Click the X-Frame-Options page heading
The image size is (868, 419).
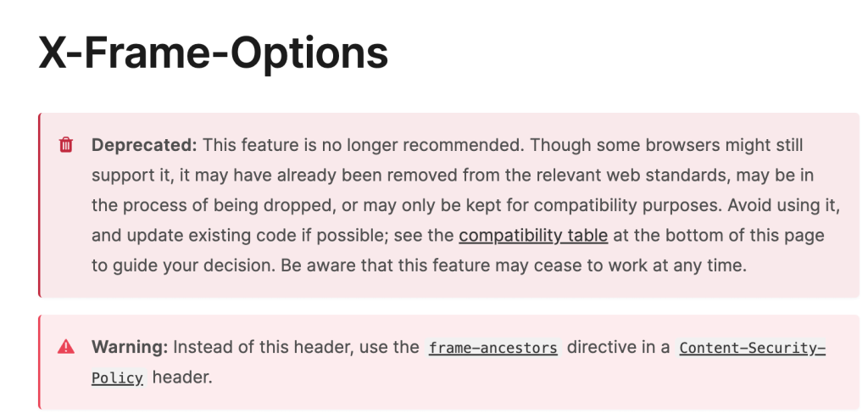tap(214, 54)
